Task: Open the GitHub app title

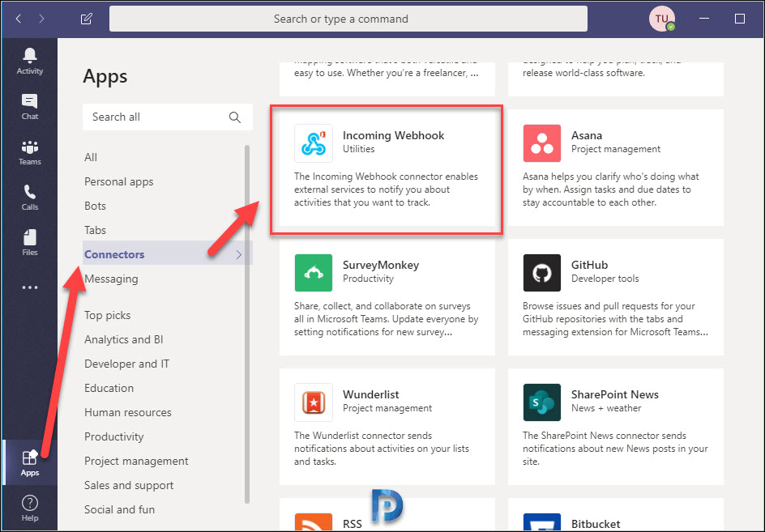Action: tap(589, 266)
